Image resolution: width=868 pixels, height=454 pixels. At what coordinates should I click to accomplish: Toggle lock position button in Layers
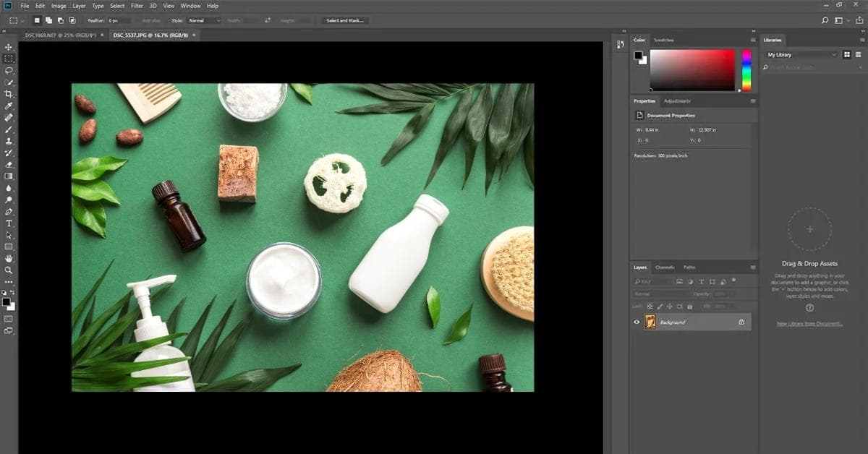(x=668, y=306)
